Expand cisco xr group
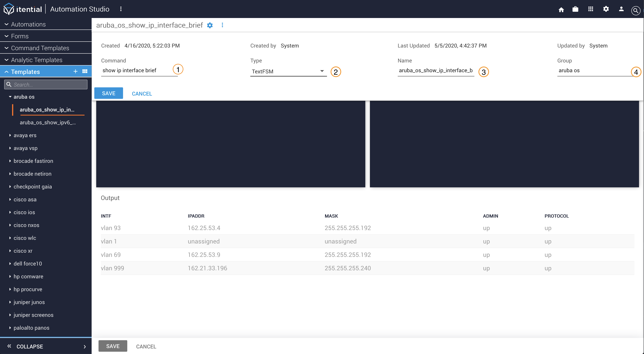 pos(10,251)
